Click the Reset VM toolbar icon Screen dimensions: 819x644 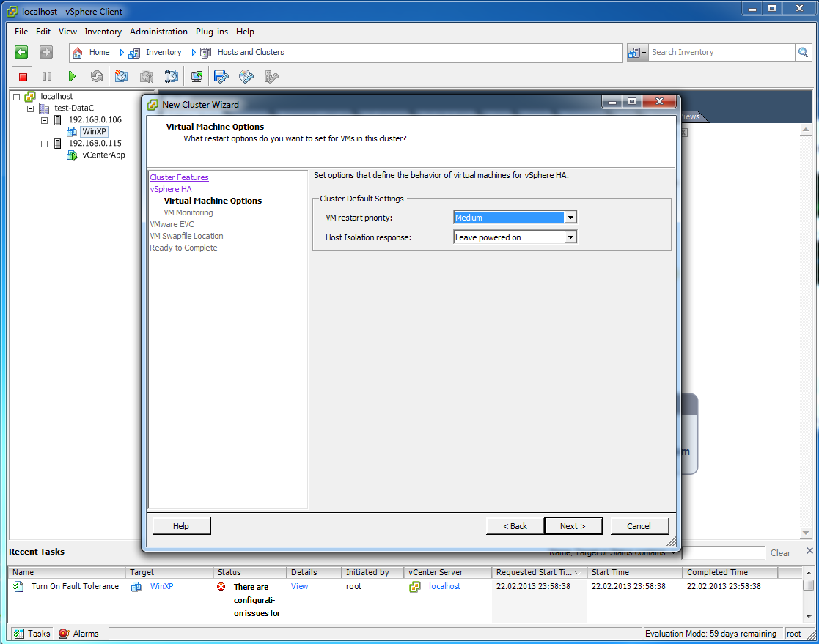pos(97,77)
